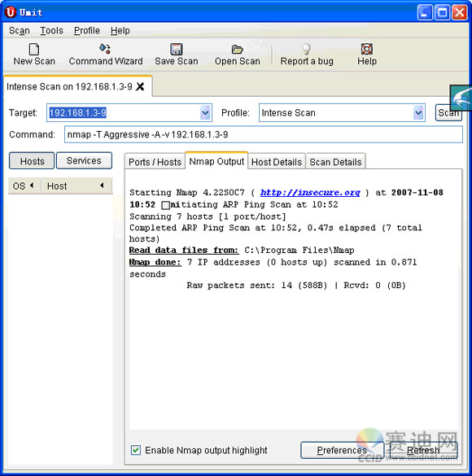This screenshot has width=472, height=476.
Task: Click inside the Command input field
Action: coord(264,134)
